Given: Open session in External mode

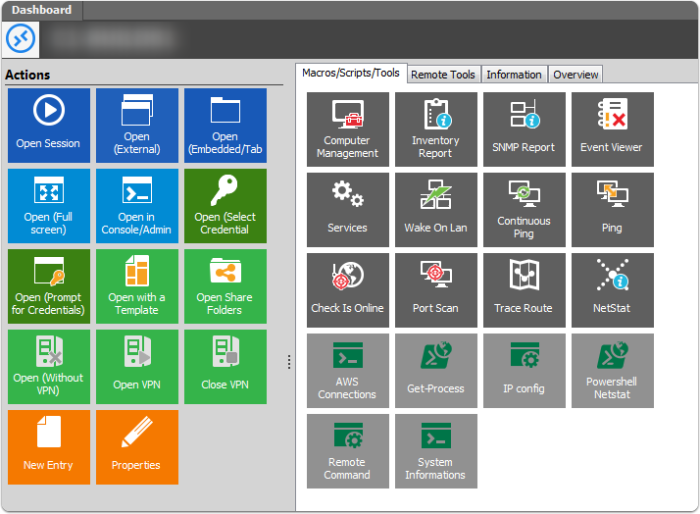Looking at the screenshot, I should 136,125.
